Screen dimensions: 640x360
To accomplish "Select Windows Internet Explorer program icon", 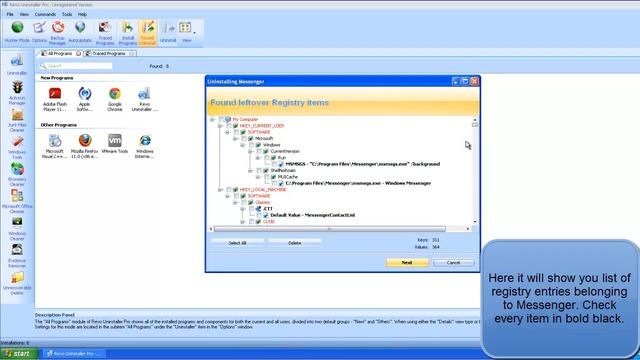I will (145, 146).
